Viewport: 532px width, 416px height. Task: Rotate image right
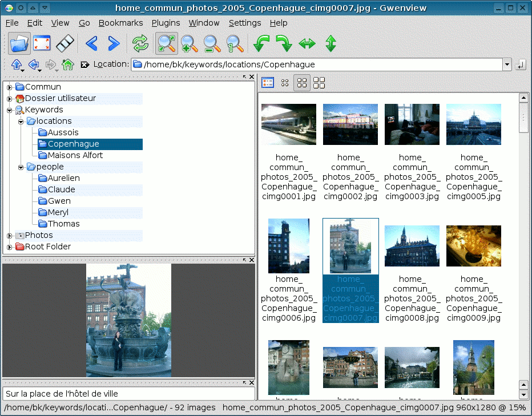(x=284, y=43)
